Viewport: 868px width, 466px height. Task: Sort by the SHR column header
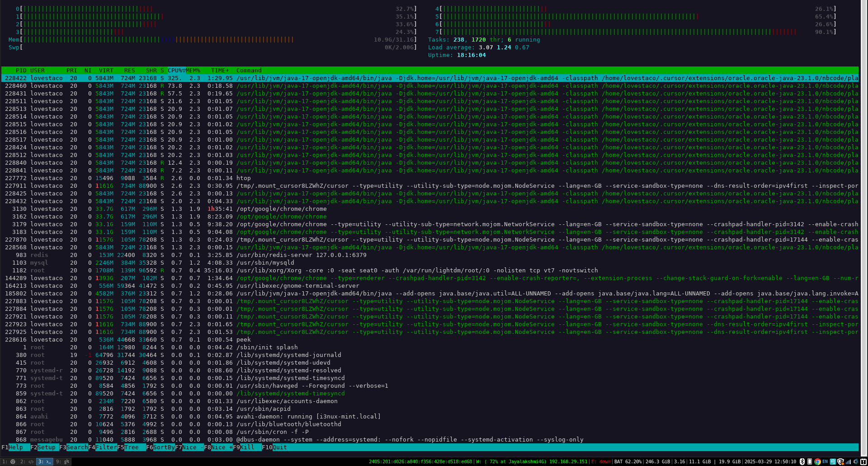click(x=151, y=71)
